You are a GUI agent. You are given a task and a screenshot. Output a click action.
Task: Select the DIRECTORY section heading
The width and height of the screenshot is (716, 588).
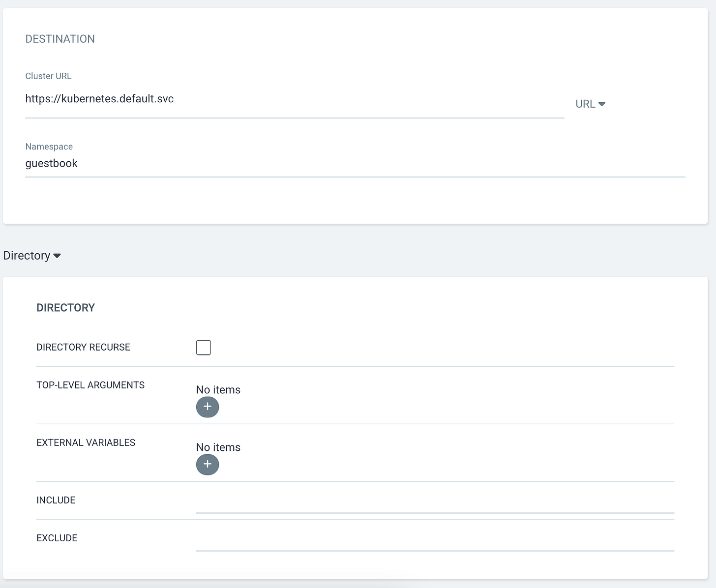click(x=65, y=307)
